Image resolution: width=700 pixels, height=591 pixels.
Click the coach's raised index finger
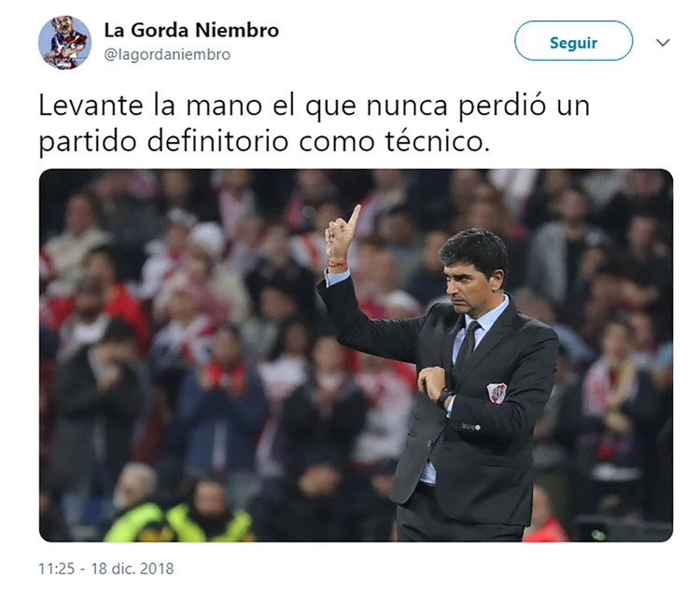coord(355,218)
